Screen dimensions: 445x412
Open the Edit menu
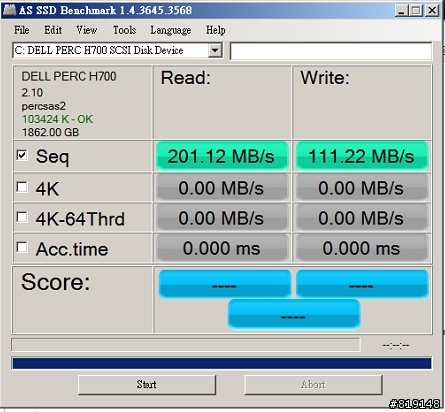click(53, 30)
